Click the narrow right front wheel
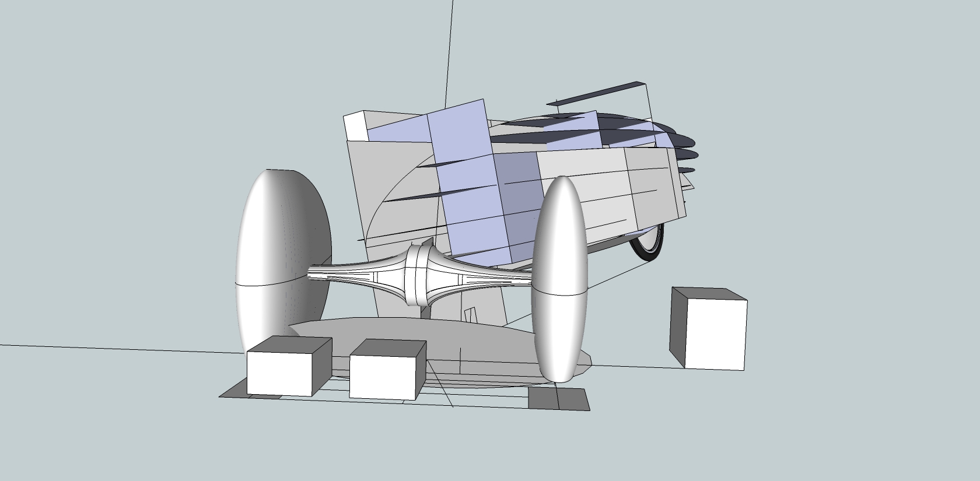 pyautogui.click(x=559, y=280)
